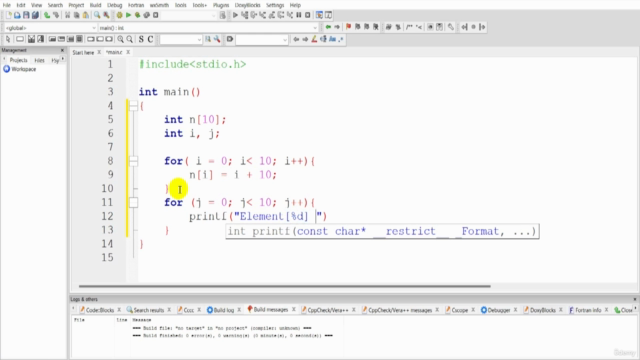Screen dimensions: 640x360
Task: Select the Files management tab
Action: coord(40,60)
